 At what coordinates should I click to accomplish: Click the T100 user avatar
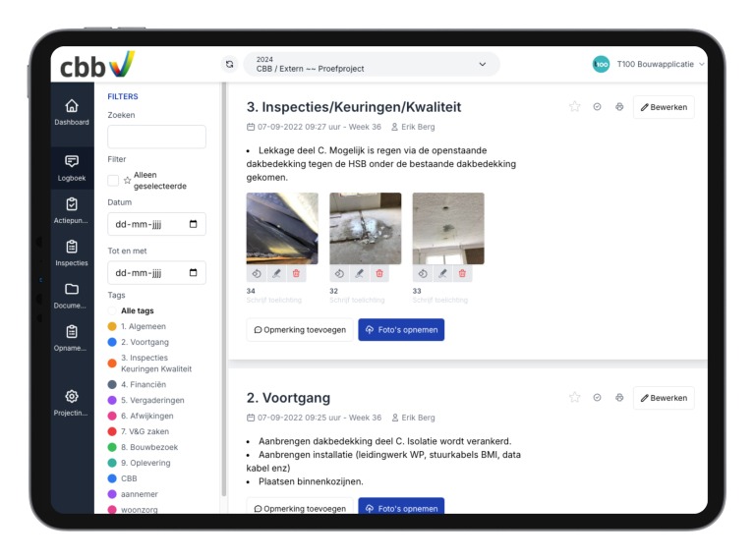click(601, 64)
